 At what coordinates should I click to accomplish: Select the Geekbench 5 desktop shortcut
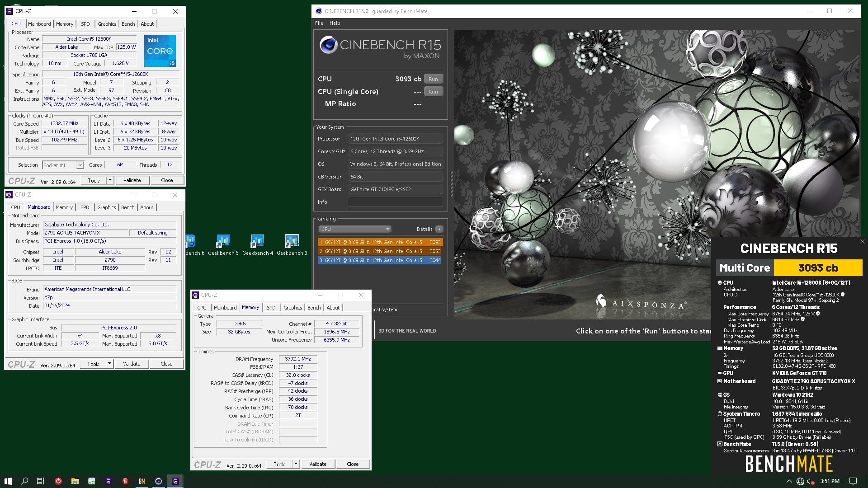tap(223, 245)
